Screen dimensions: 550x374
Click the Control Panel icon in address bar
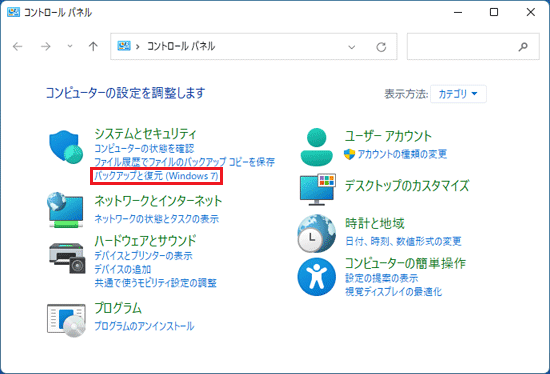click(x=124, y=46)
